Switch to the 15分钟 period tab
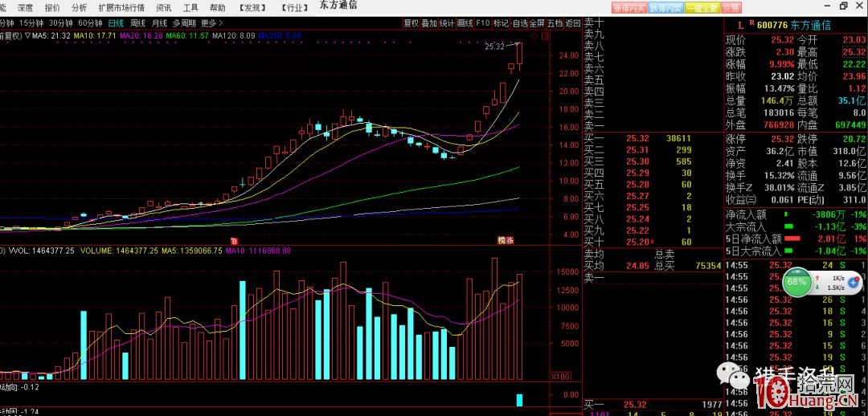This screenshot has width=868, height=416. click(30, 23)
